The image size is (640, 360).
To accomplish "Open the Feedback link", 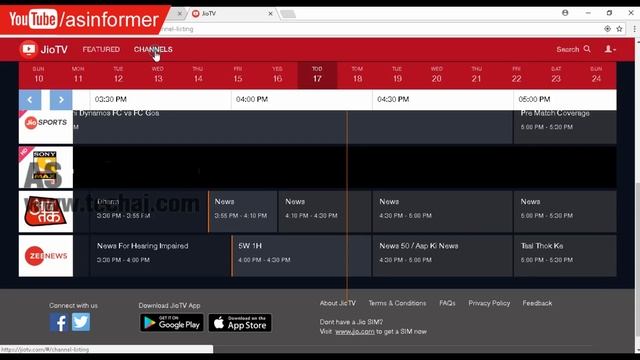I will [x=537, y=303].
